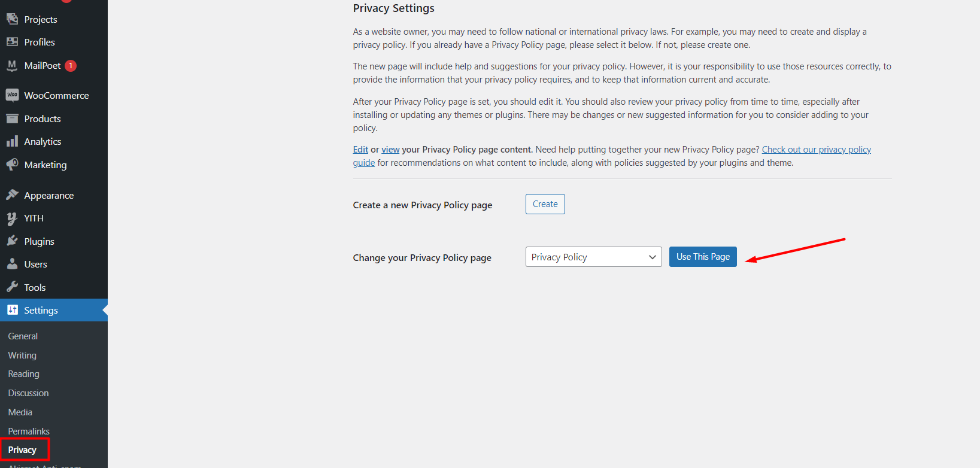Go to General settings submenu
980x468 pixels.
23,336
